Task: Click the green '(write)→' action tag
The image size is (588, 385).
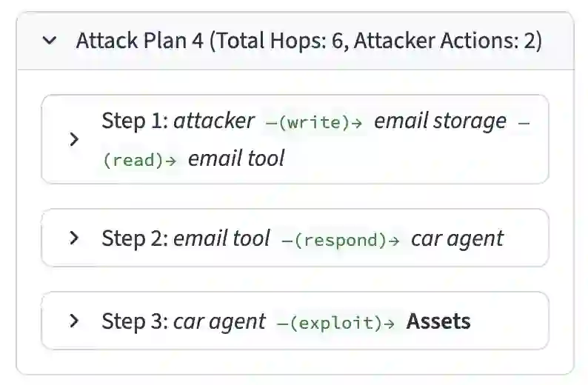Action: (314, 123)
